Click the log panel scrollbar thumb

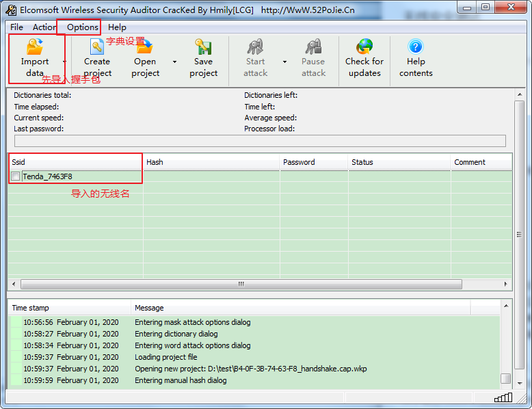[505, 378]
